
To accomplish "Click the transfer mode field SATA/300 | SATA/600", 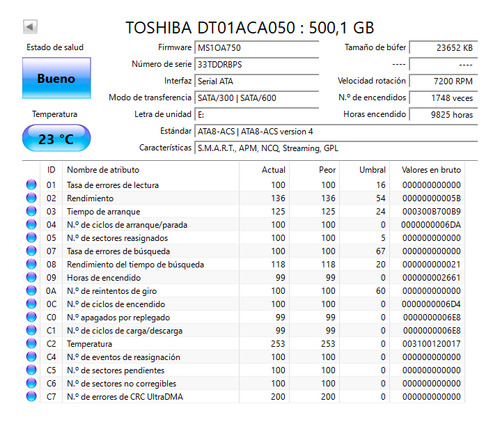I will point(256,98).
